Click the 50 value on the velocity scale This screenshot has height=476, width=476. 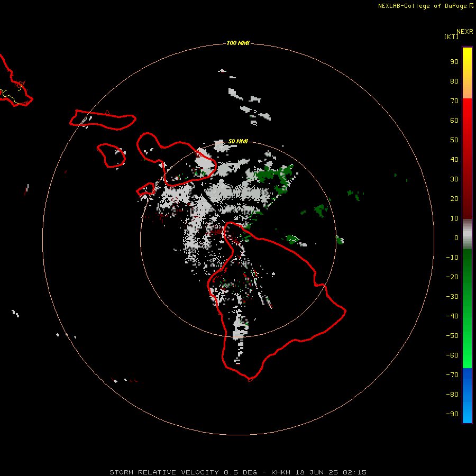tap(454, 140)
